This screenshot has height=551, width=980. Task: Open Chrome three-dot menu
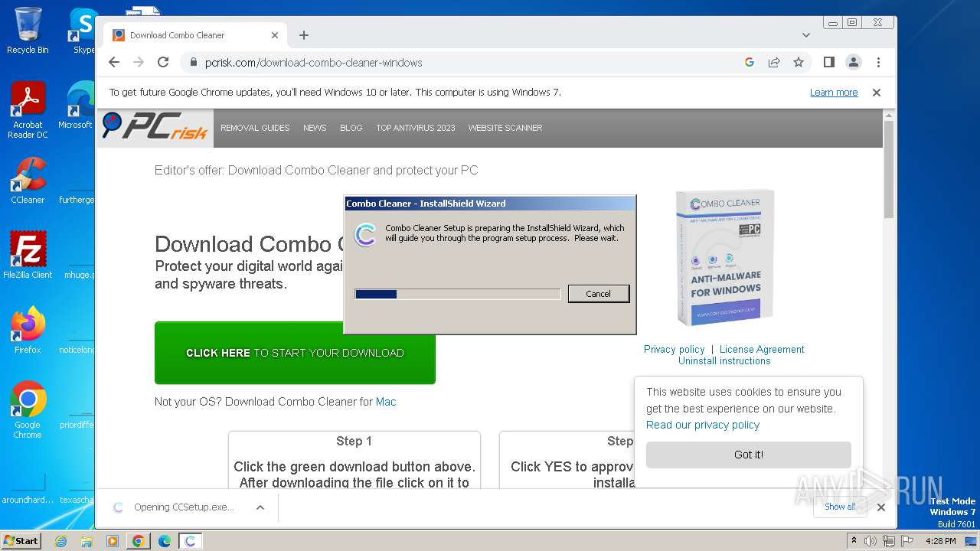pyautogui.click(x=878, y=62)
